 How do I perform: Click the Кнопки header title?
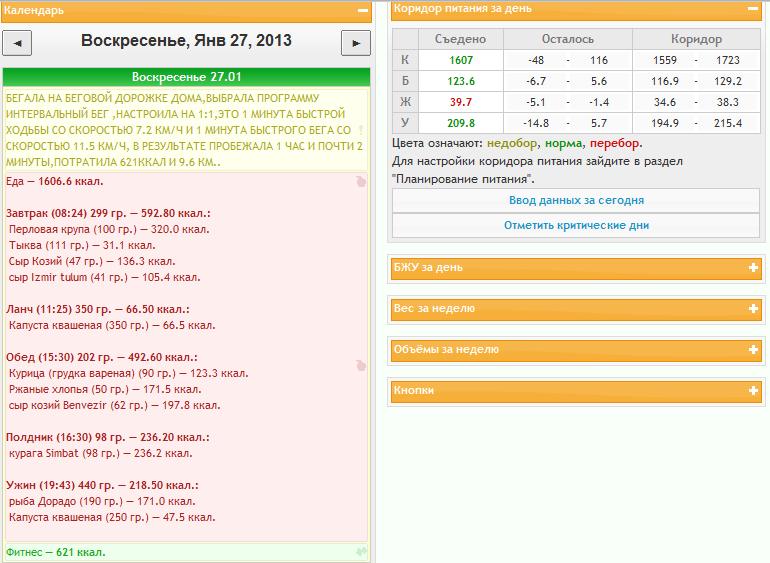click(x=413, y=390)
